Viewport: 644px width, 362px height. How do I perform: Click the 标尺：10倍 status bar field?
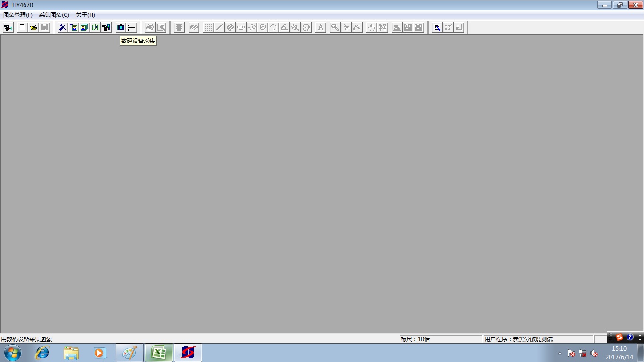pos(441,339)
